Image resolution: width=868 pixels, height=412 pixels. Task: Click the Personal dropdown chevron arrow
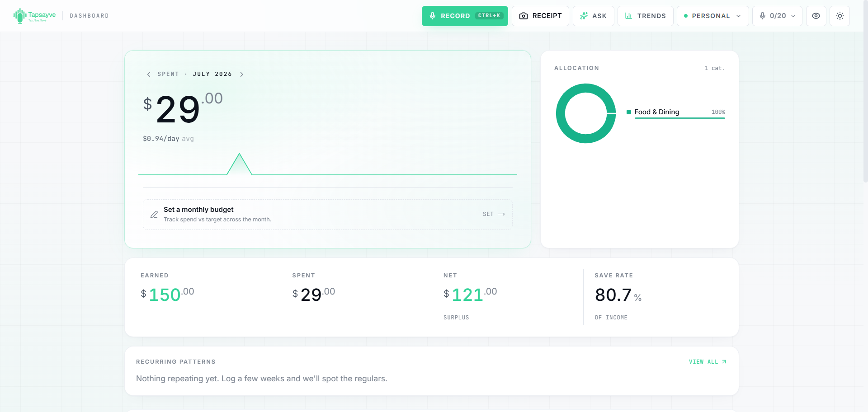(x=739, y=16)
